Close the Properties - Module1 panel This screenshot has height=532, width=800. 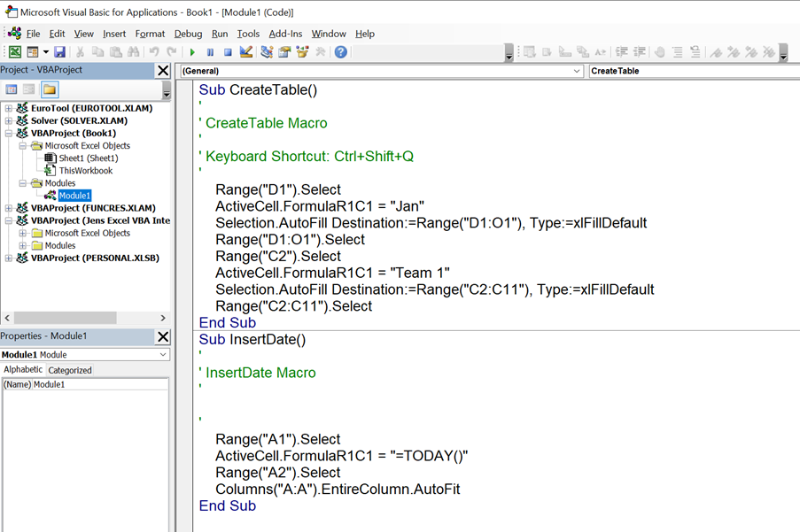[x=163, y=336]
